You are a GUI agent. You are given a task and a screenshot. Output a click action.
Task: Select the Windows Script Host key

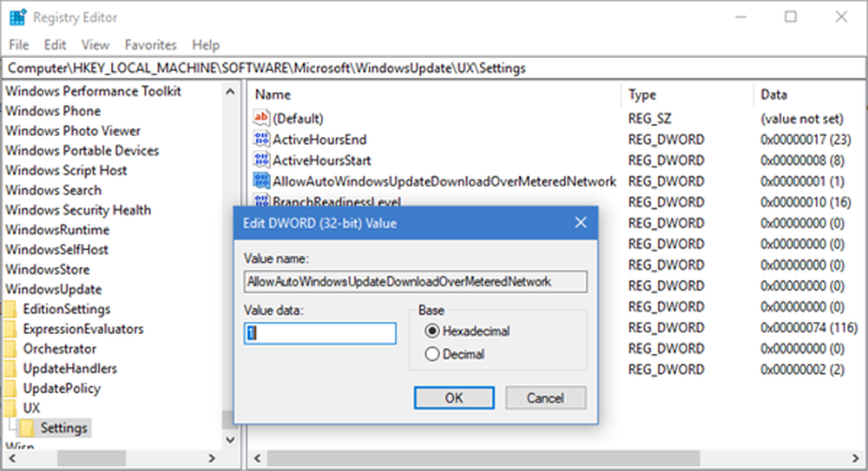pyautogui.click(x=67, y=170)
